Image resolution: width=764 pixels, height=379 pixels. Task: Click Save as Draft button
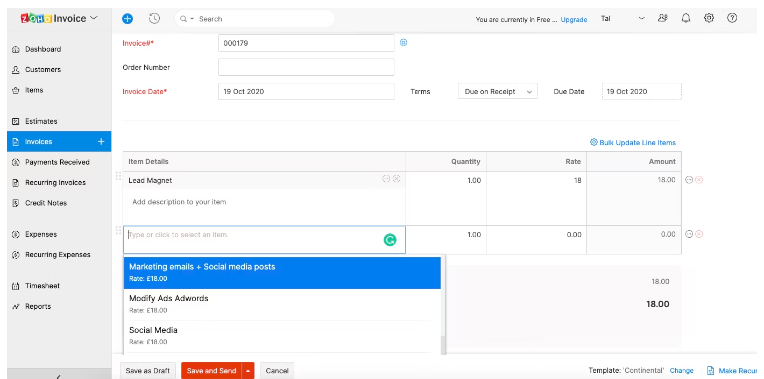148,371
